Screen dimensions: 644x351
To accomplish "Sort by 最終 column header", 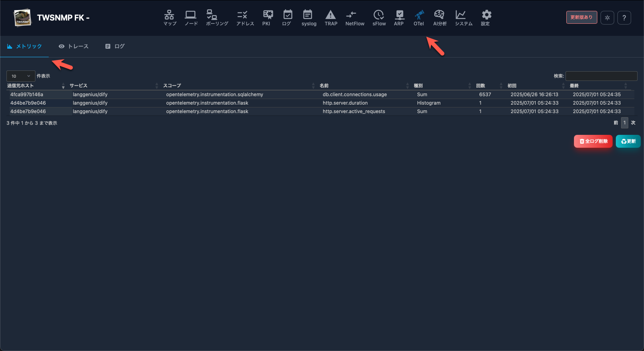I will click(x=599, y=86).
